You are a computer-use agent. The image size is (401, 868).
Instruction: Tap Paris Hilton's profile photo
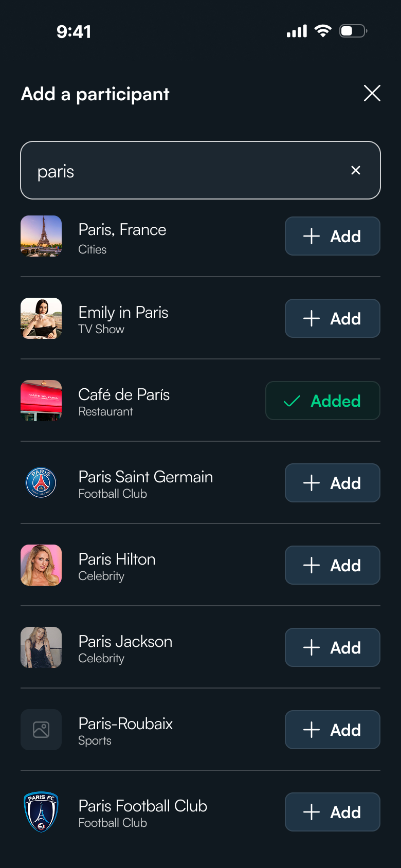coord(41,565)
